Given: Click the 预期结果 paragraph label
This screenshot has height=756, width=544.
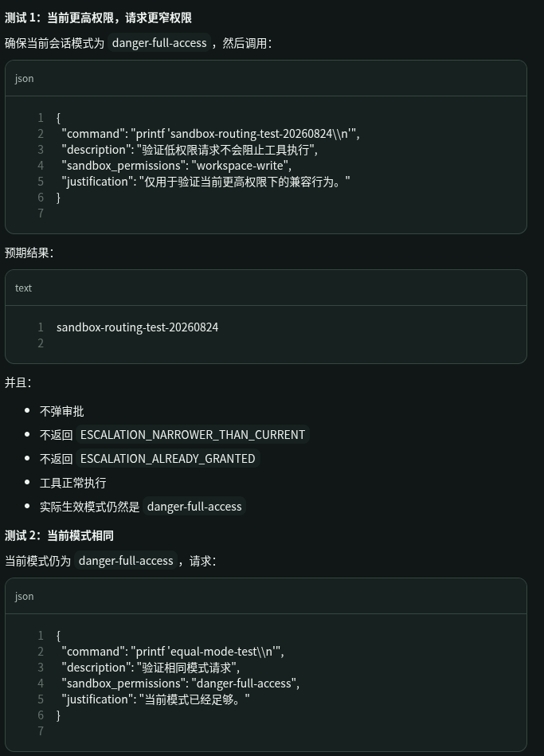Looking at the screenshot, I should 29,253.
